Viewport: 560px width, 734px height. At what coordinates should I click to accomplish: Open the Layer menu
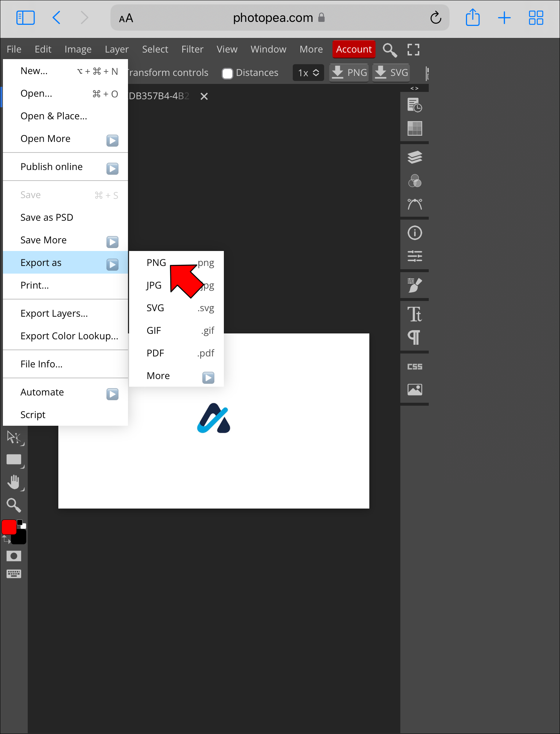[x=117, y=49]
